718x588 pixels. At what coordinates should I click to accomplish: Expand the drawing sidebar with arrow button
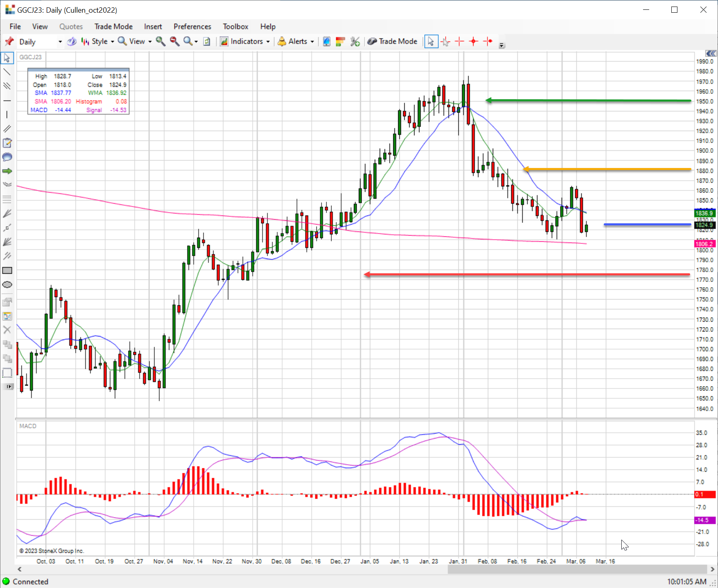[x=8, y=386]
